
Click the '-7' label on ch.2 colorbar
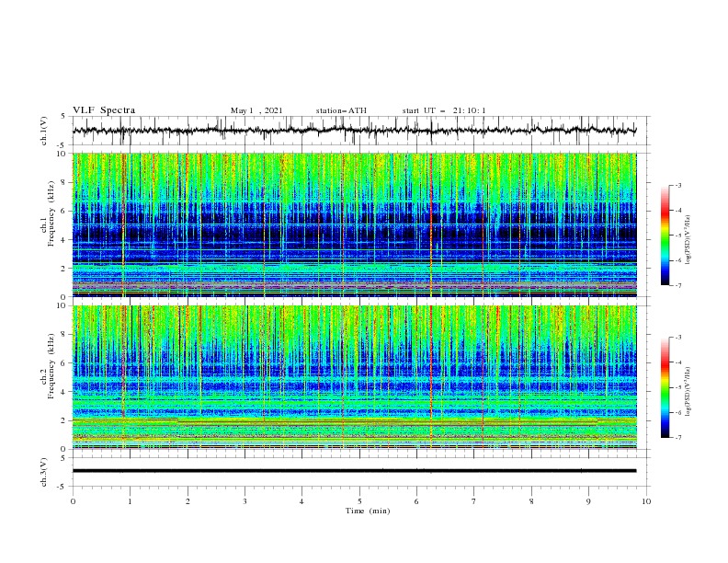click(x=677, y=437)
